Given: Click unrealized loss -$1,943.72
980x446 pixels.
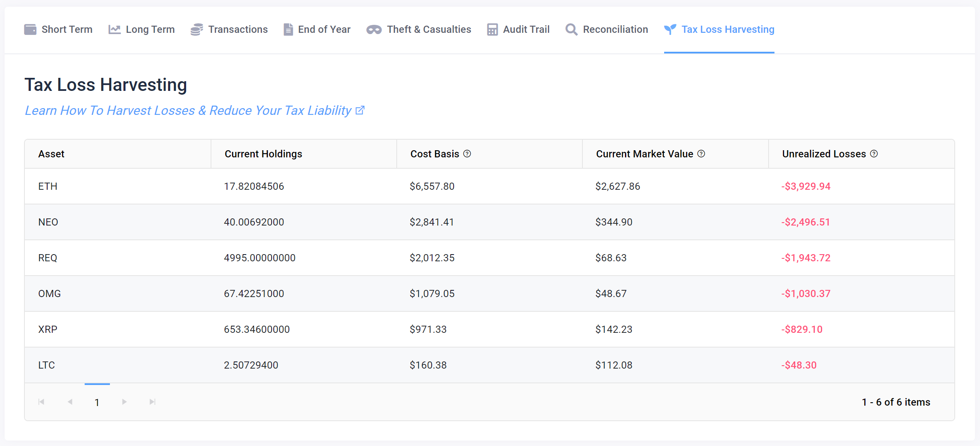Looking at the screenshot, I should pyautogui.click(x=806, y=258).
